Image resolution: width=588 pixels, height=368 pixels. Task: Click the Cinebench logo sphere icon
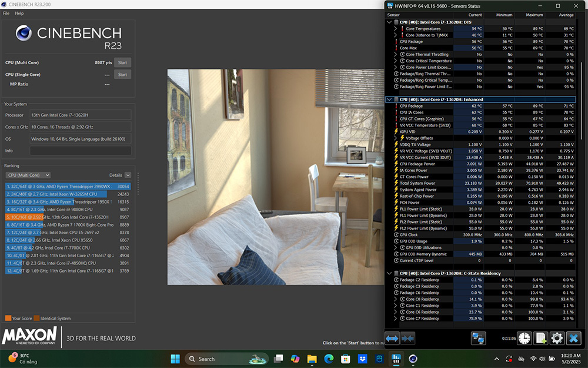(x=24, y=33)
